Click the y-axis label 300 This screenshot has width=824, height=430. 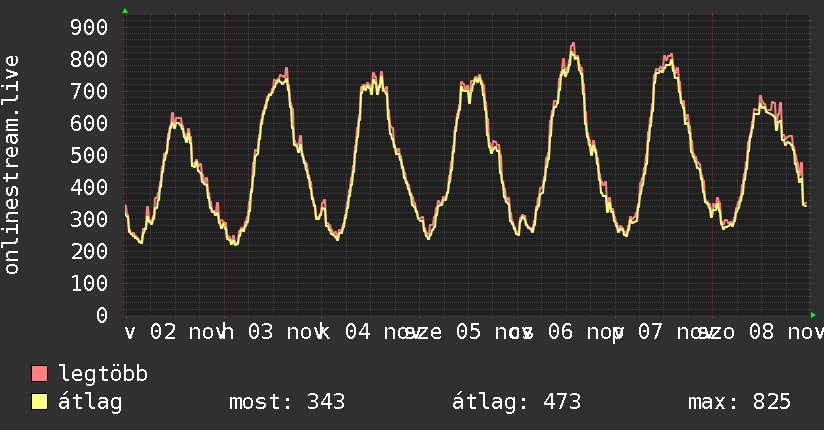point(89,219)
